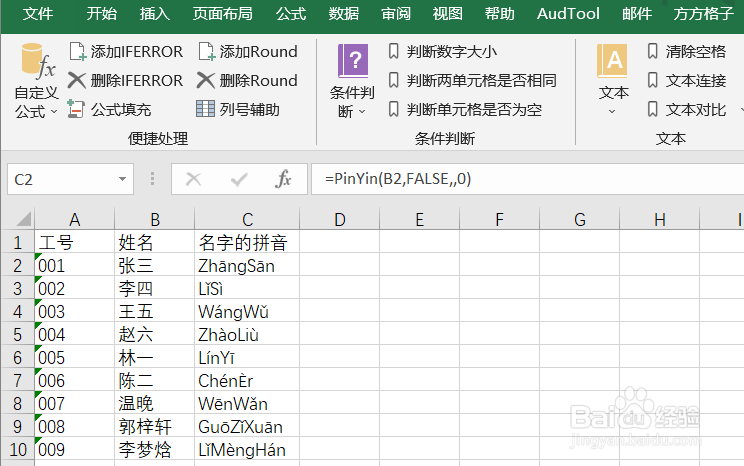Image resolution: width=744 pixels, height=466 pixels.
Task: Select cell containing ZhāngSān
Action: tap(247, 265)
